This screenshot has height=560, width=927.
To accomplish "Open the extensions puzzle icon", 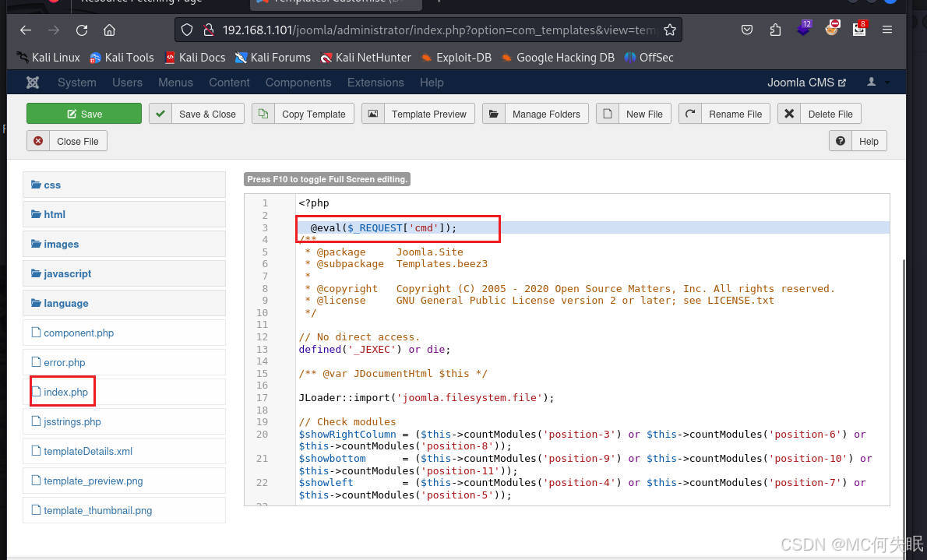I will (775, 30).
